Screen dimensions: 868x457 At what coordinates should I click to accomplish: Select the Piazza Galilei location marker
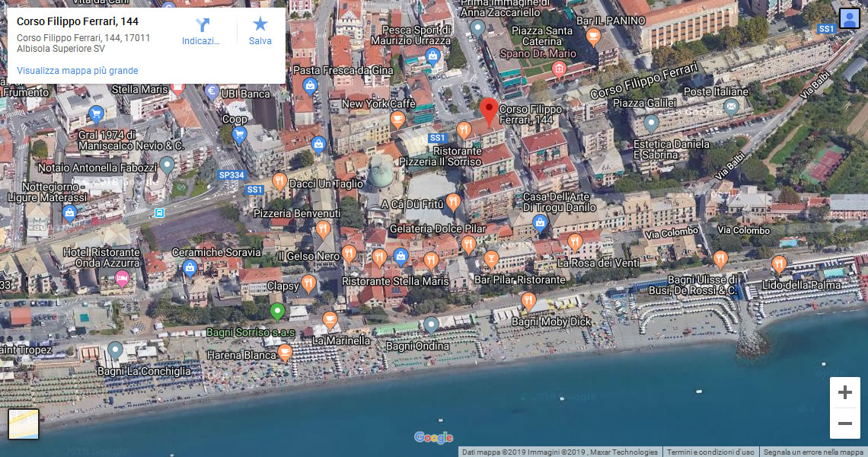(651, 123)
